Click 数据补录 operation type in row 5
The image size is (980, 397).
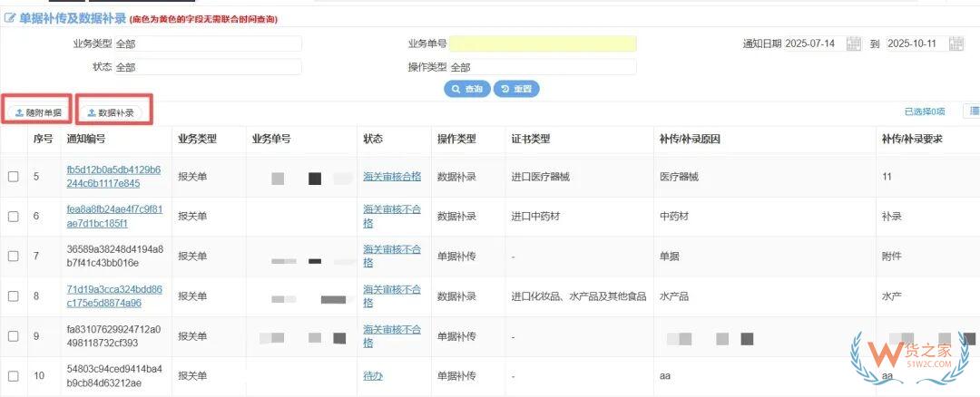point(456,177)
